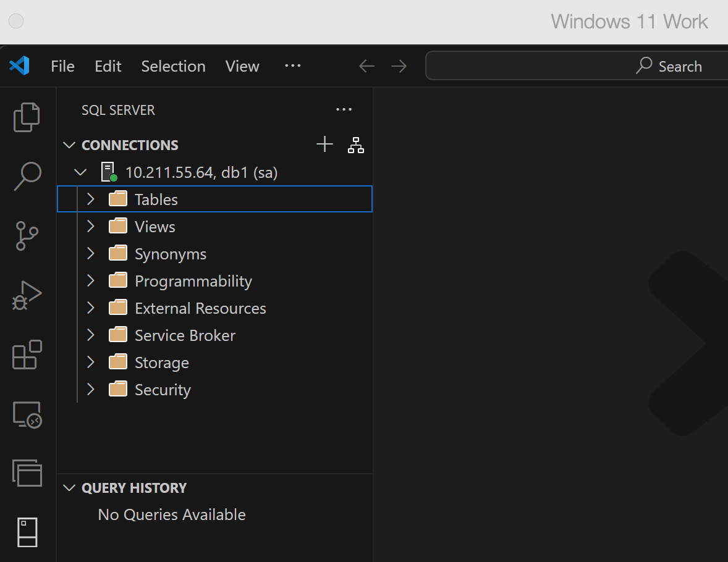This screenshot has width=728, height=562.
Task: Open the Search view icon in sidebar
Action: [x=27, y=176]
